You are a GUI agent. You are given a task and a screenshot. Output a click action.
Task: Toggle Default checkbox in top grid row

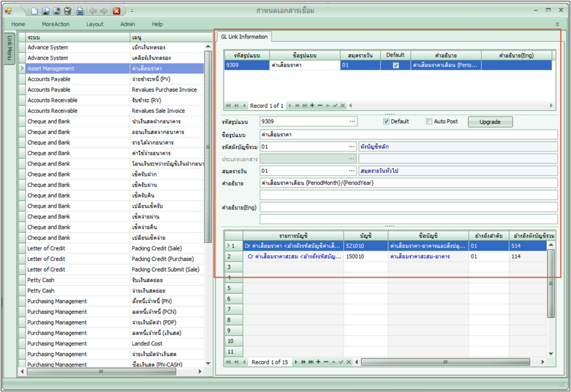[396, 66]
